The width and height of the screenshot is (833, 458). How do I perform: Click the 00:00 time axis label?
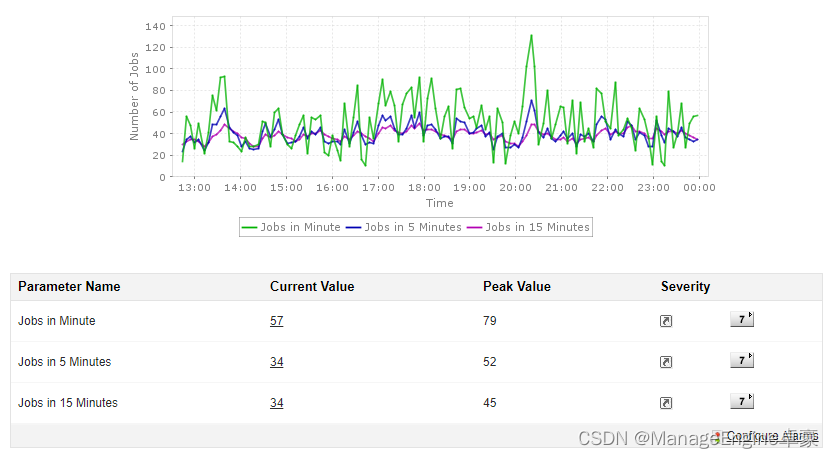click(x=699, y=188)
